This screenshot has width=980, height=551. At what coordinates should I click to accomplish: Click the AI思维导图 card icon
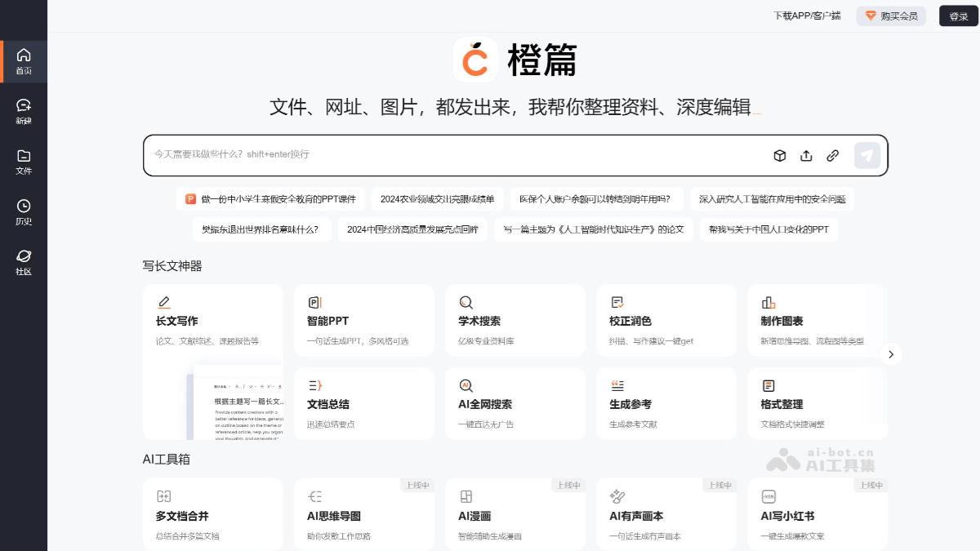[x=314, y=496]
